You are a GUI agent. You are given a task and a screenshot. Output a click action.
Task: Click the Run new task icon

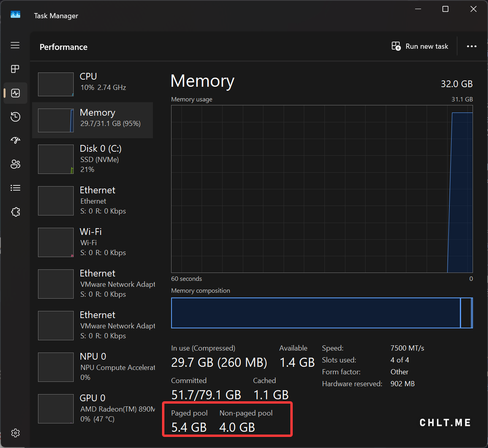tap(396, 46)
